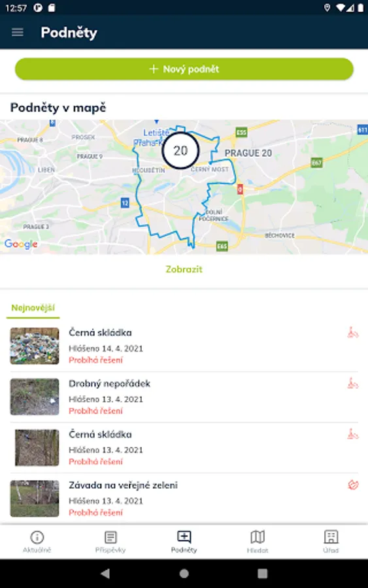The height and width of the screenshot is (588, 368).
Task: Open the Google logo on the map
Action: coord(21,244)
